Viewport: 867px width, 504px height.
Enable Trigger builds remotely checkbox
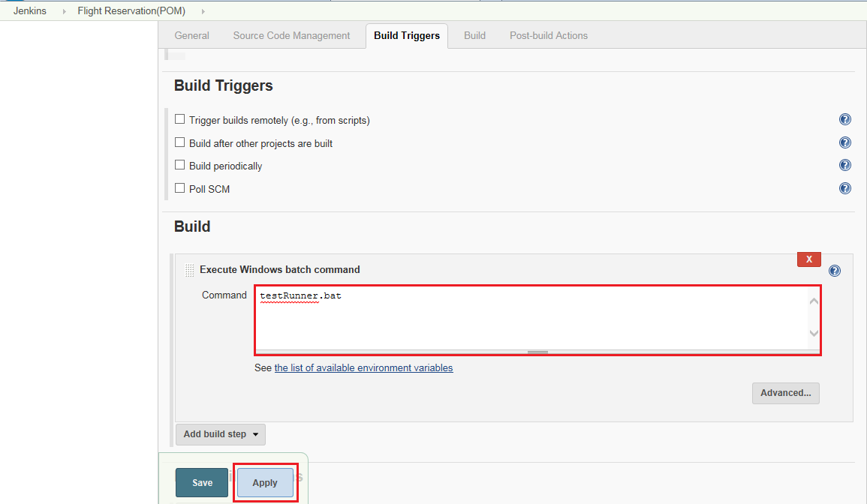179,118
